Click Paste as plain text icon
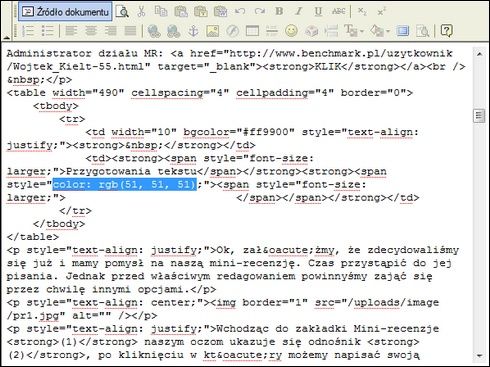The image size is (490, 367). click(201, 12)
